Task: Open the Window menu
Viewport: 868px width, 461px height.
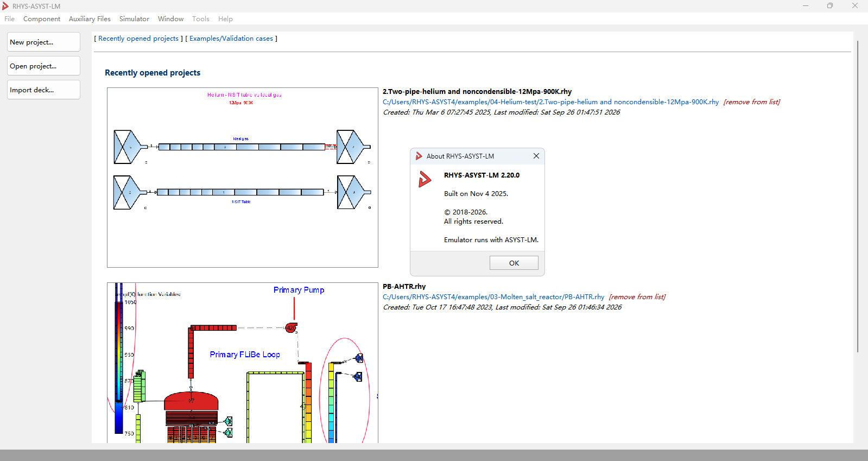Action: pyautogui.click(x=170, y=19)
